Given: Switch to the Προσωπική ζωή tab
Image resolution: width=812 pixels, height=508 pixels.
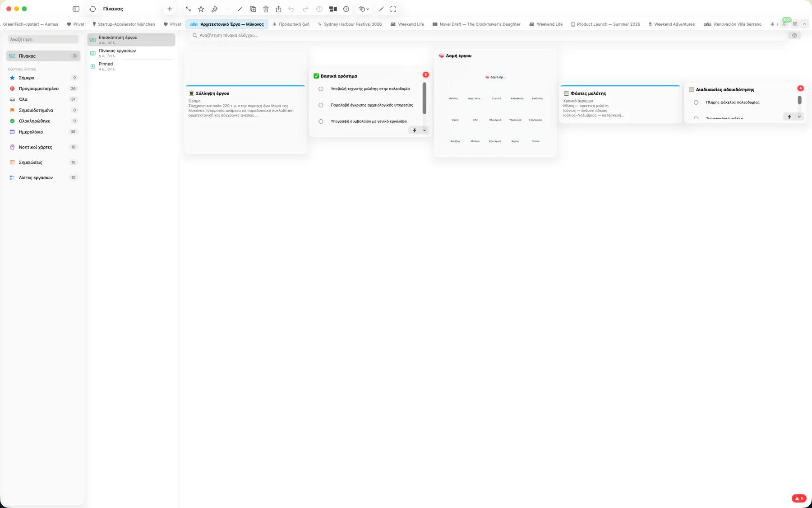Looking at the screenshot, I should click(x=291, y=24).
